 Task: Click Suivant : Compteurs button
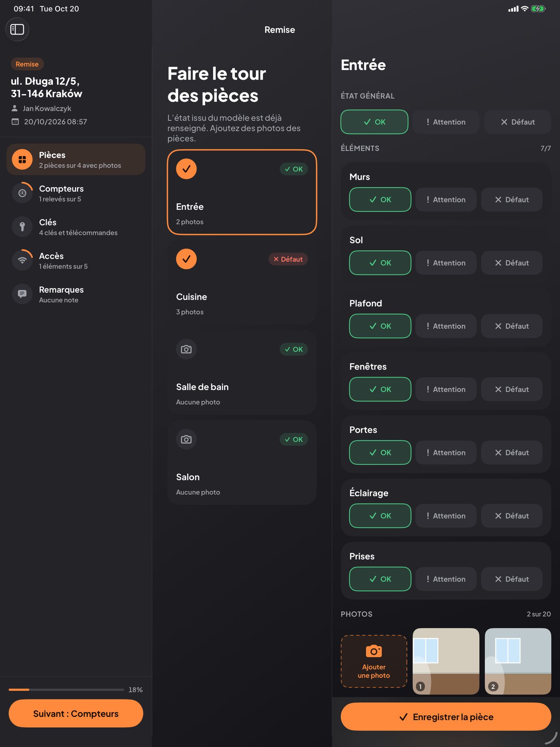pos(76,713)
